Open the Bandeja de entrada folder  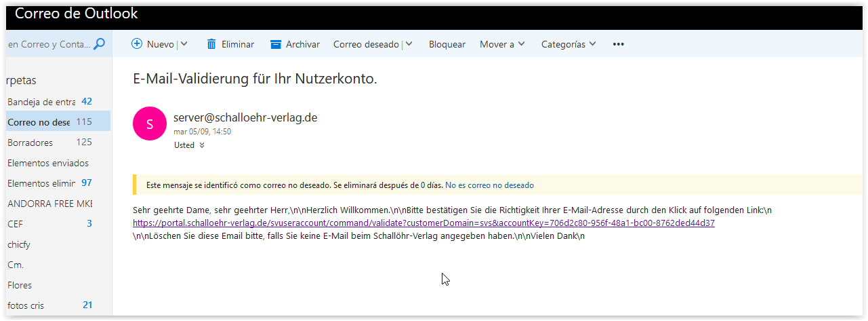pyautogui.click(x=41, y=102)
